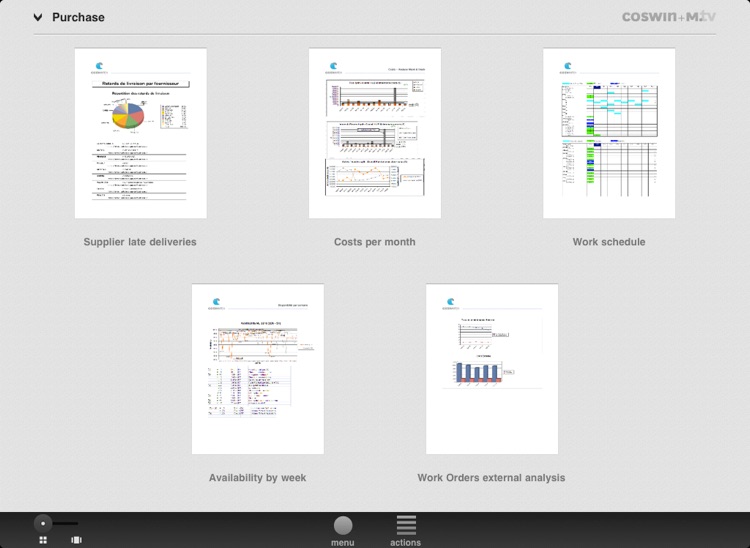Open the round menu button

343,526
